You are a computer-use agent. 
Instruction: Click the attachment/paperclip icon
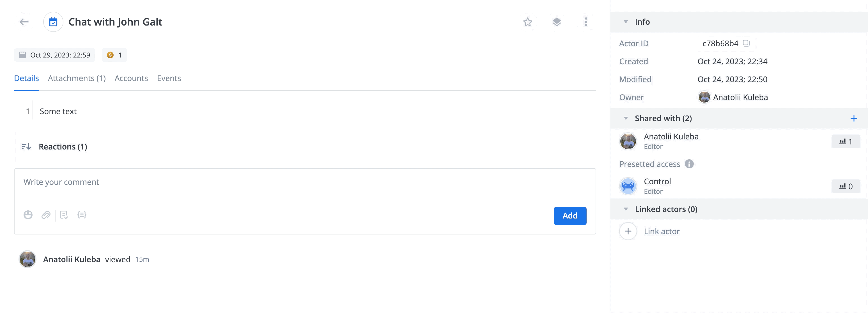[x=46, y=215]
